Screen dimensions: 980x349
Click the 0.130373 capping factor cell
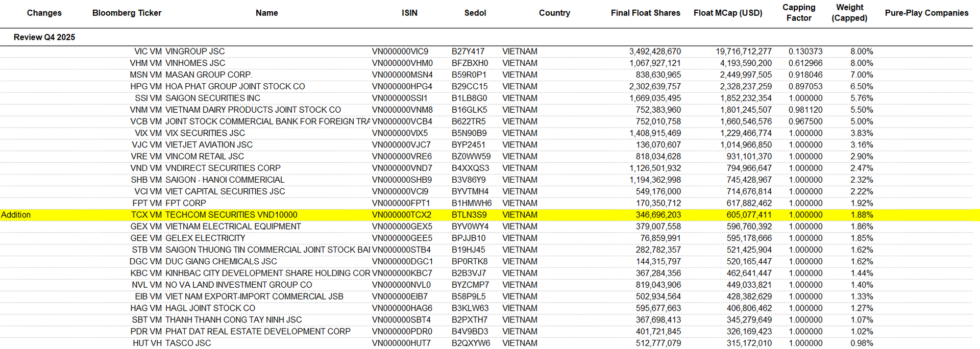(x=805, y=52)
